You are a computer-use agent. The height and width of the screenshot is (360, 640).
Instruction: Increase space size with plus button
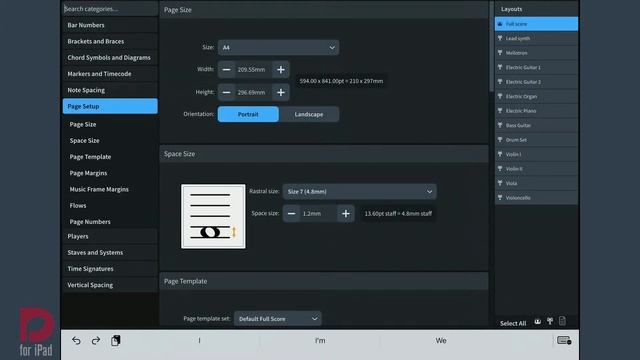coord(346,213)
